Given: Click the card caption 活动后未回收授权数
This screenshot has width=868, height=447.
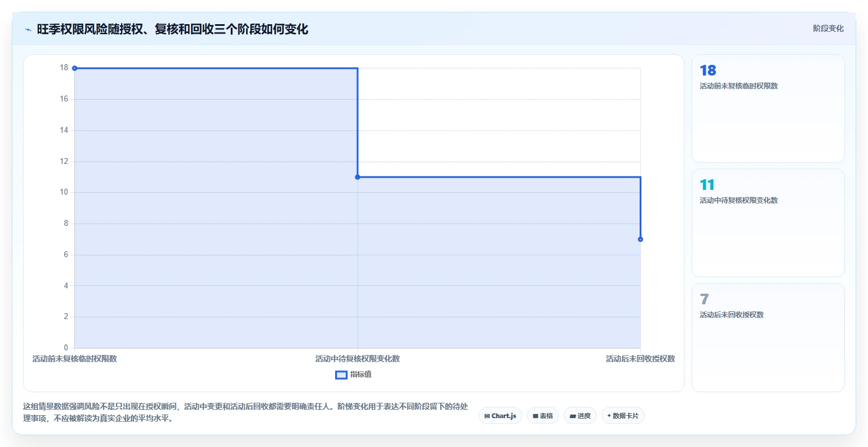Looking at the screenshot, I should click(732, 315).
